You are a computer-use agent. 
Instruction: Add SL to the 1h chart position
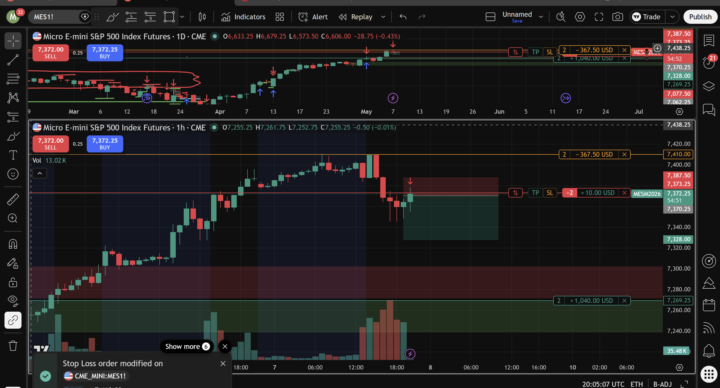(x=550, y=193)
